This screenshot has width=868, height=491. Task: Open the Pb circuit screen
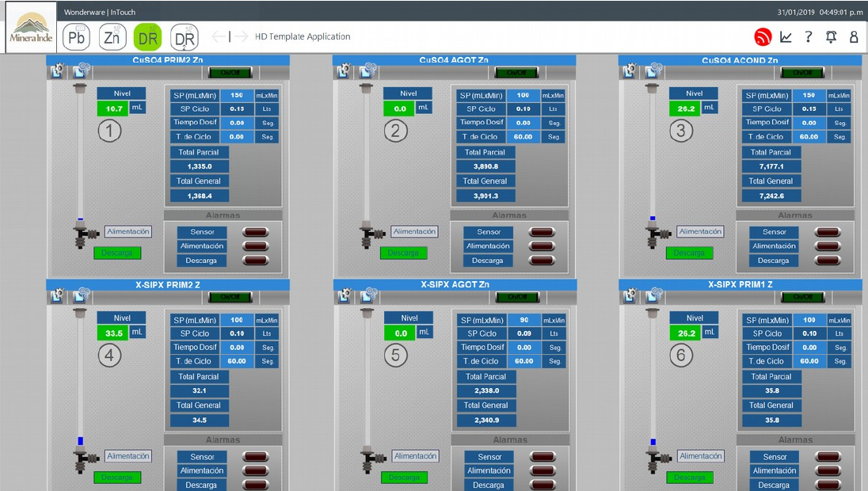(x=77, y=37)
